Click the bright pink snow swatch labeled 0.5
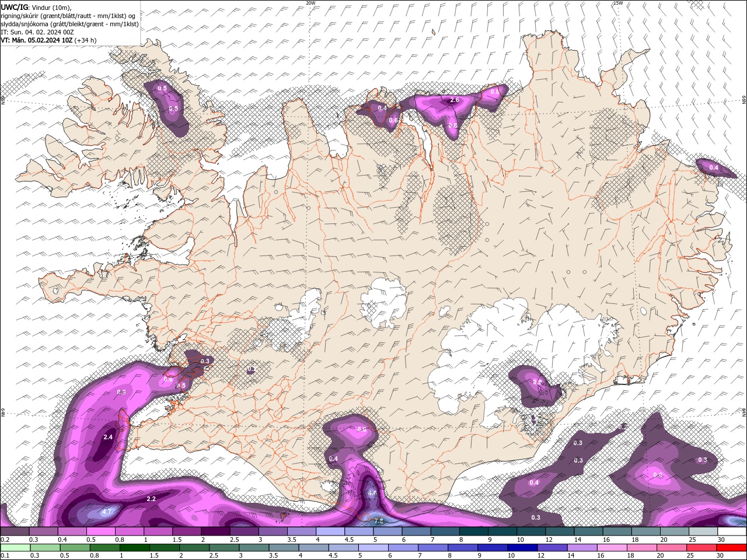This screenshot has height=560, width=747. click(x=101, y=531)
